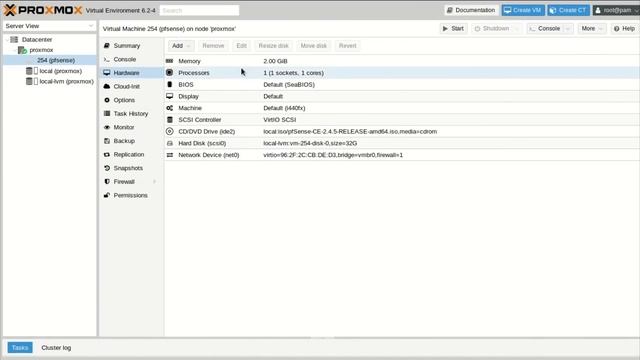Image resolution: width=640 pixels, height=360 pixels.
Task: Start the virtual machine
Action: [x=453, y=29]
